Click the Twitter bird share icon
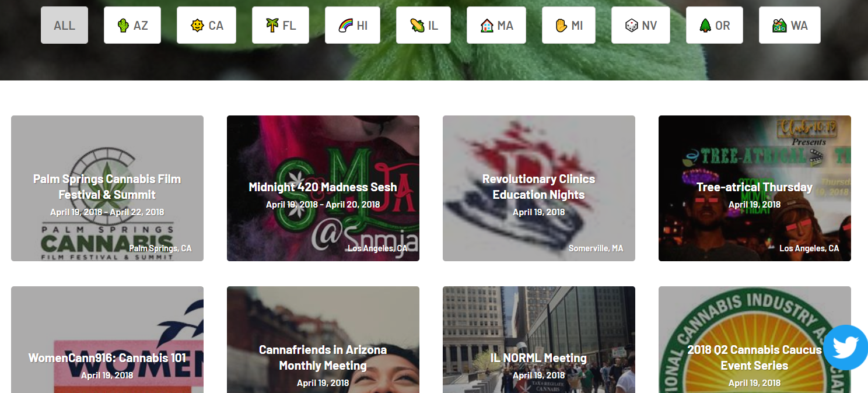Viewport: 868px width, 393px height. point(846,348)
